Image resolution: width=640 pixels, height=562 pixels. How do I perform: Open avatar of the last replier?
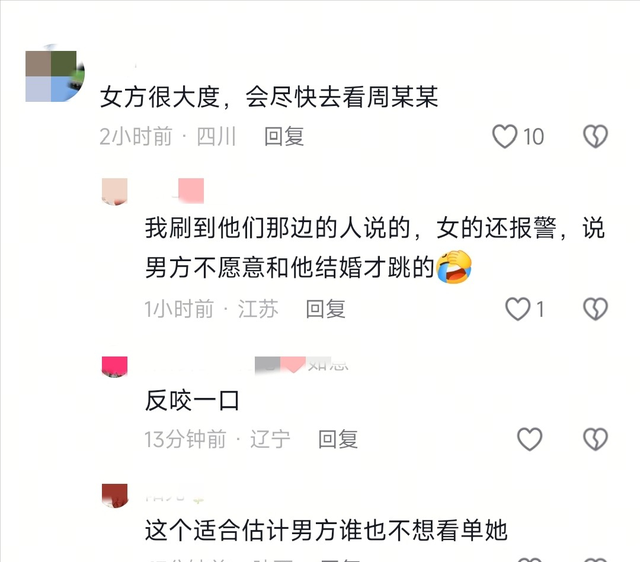tap(115, 495)
